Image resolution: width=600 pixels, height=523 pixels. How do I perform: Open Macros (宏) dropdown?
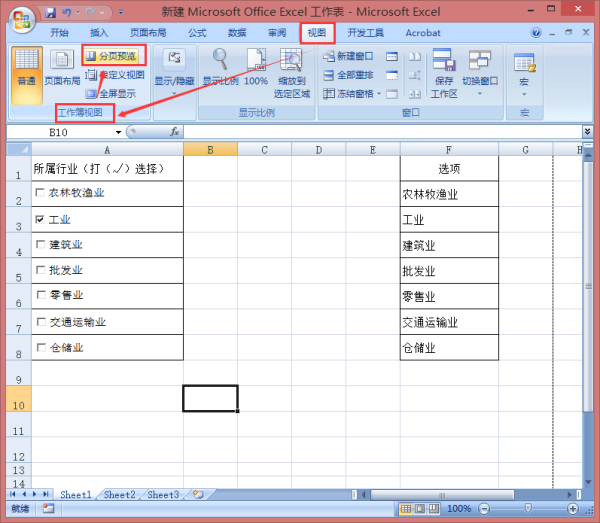click(x=524, y=73)
